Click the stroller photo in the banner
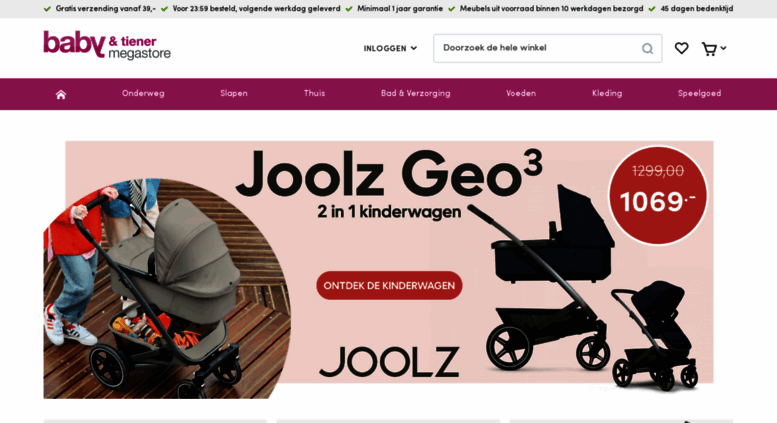Screen dimensions: 777x423 (x=166, y=289)
